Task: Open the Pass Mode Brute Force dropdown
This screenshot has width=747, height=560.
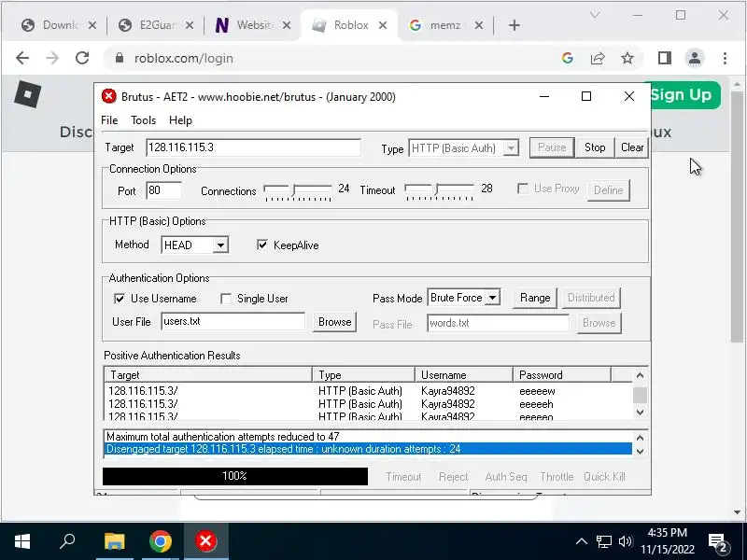Action: click(493, 298)
